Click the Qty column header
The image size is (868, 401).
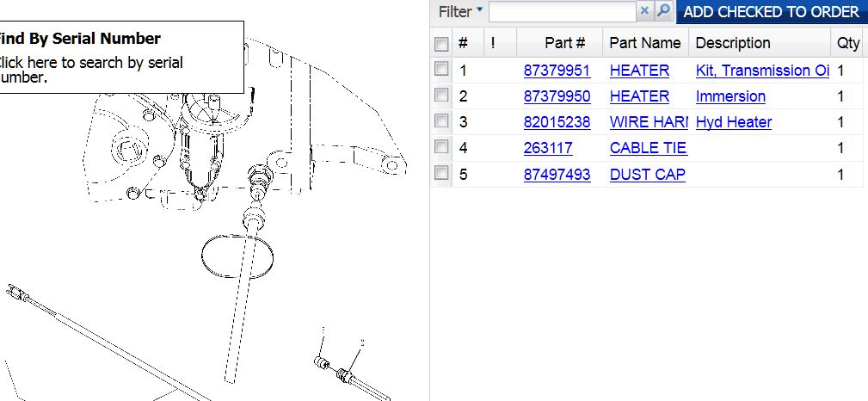847,43
